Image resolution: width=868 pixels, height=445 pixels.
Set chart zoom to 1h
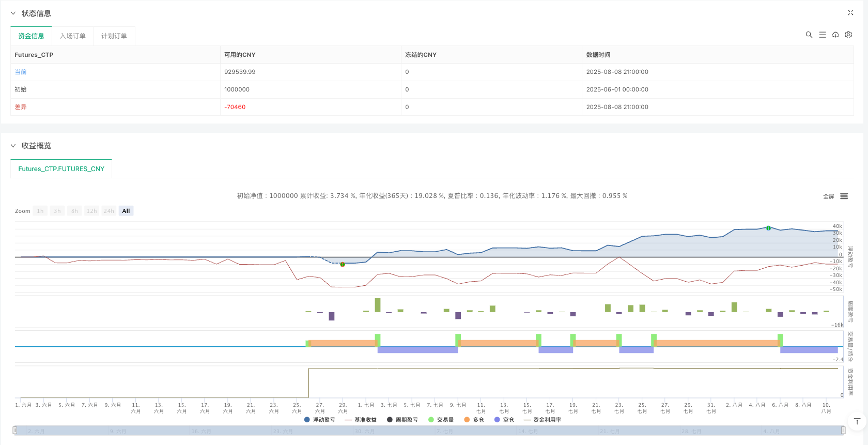coord(40,211)
